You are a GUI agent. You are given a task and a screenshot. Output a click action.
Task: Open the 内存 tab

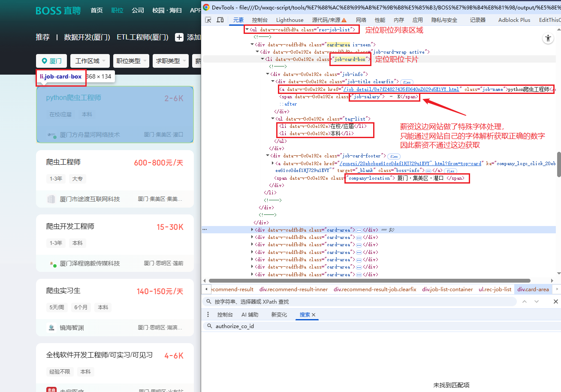click(399, 20)
